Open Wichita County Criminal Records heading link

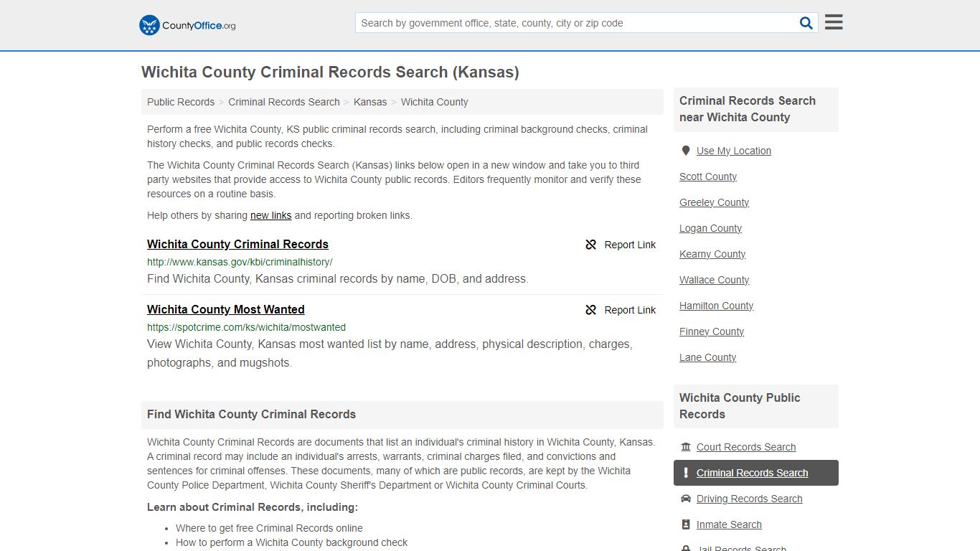(x=237, y=244)
